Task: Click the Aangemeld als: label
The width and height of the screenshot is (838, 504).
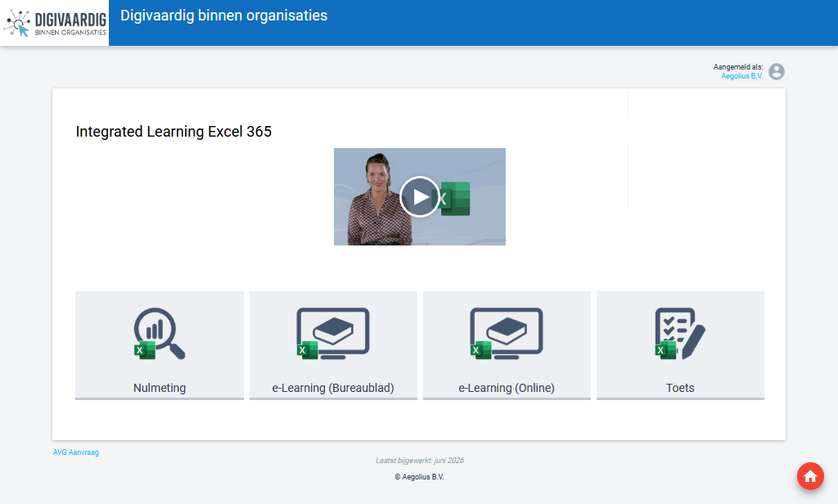Action: (x=738, y=67)
